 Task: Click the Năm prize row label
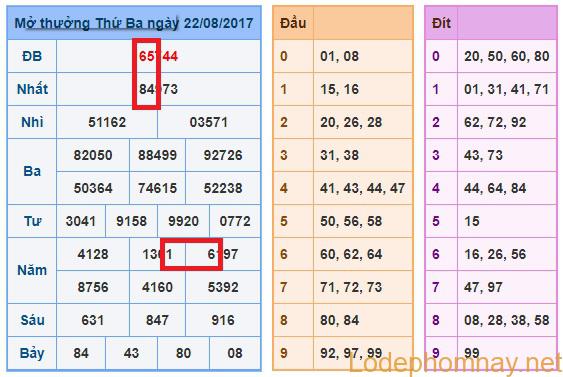32,270
